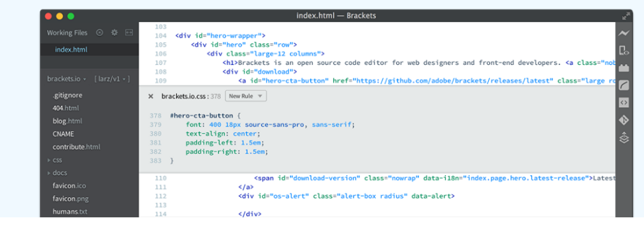The width and height of the screenshot is (644, 240).
Task: Start Live Preview with the lightning bolt icon
Action: [x=624, y=33]
